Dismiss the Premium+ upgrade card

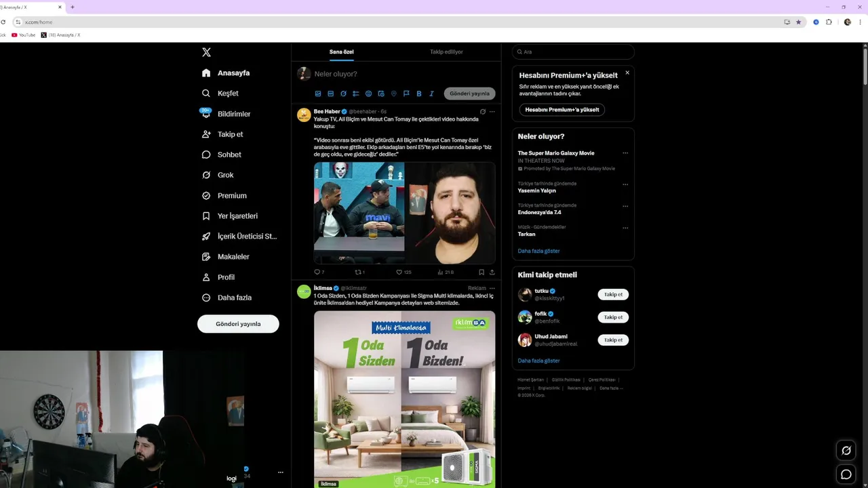[627, 73]
